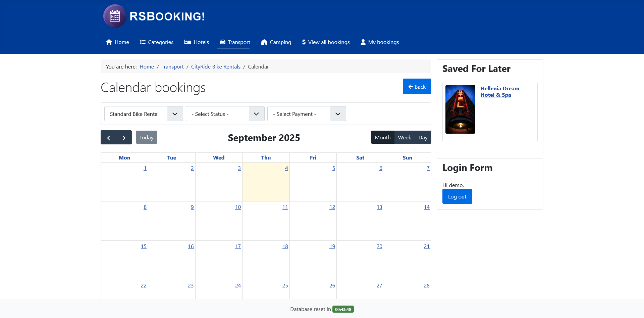Open Home breadcrumb link
This screenshot has height=318, width=644.
[x=147, y=66]
